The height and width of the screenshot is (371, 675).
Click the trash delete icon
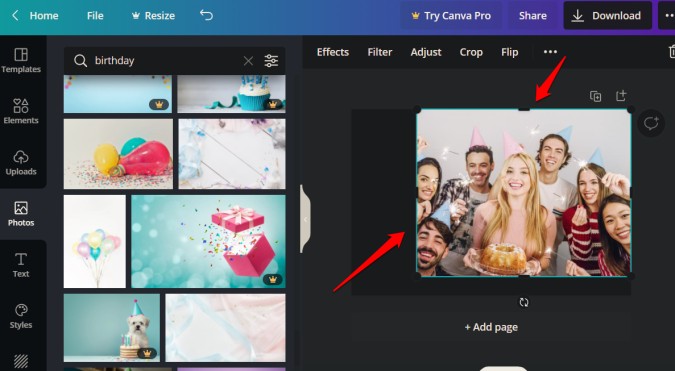[672, 52]
